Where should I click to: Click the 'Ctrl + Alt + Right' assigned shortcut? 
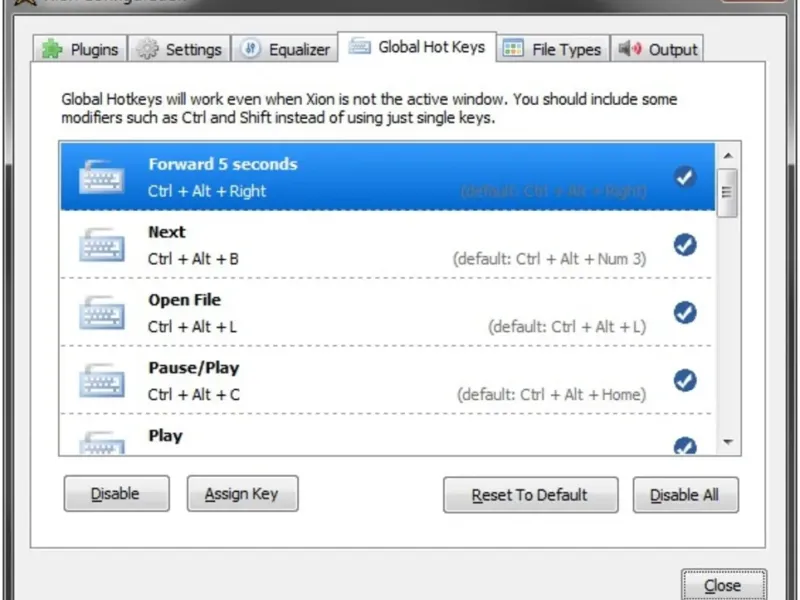coord(207,191)
